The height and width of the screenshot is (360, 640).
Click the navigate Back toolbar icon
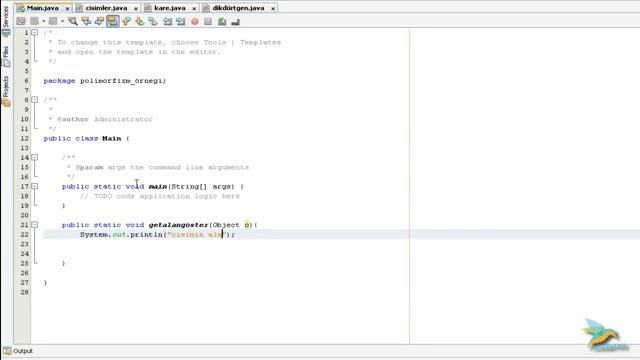point(34,21)
